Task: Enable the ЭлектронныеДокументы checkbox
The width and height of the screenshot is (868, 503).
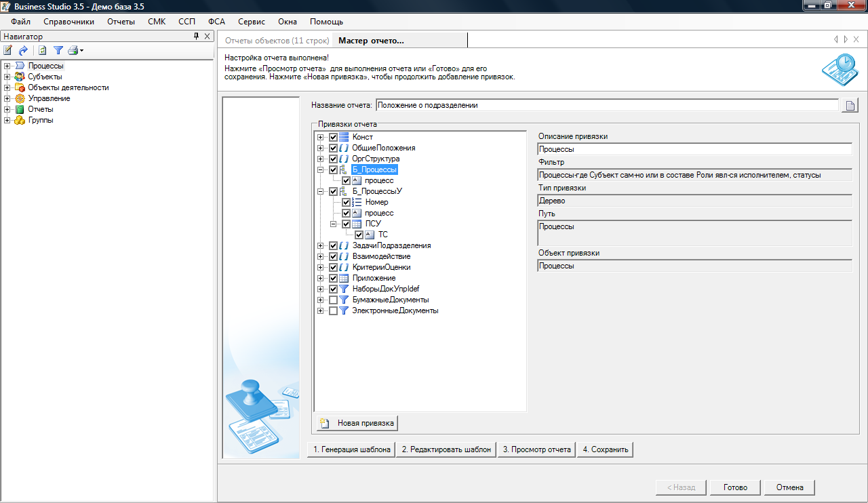Action: [333, 310]
